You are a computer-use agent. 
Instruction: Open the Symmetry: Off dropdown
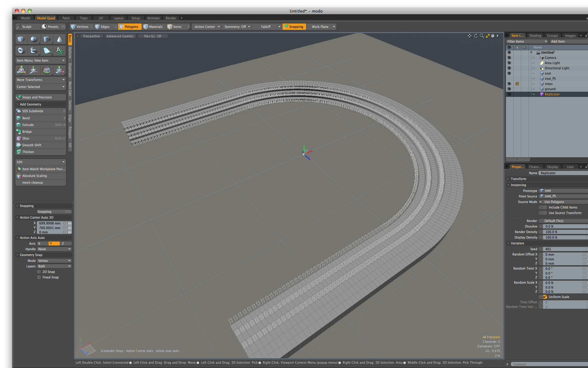click(x=237, y=27)
